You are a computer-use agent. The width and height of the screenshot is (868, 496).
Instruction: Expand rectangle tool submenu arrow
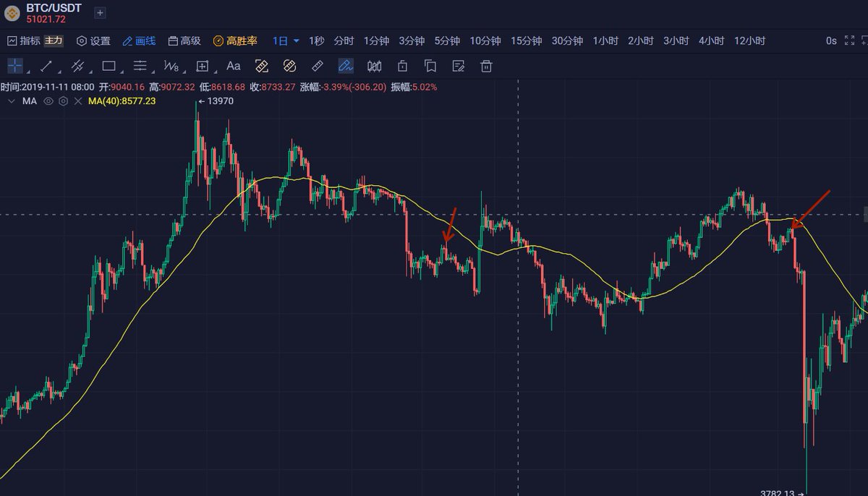122,72
